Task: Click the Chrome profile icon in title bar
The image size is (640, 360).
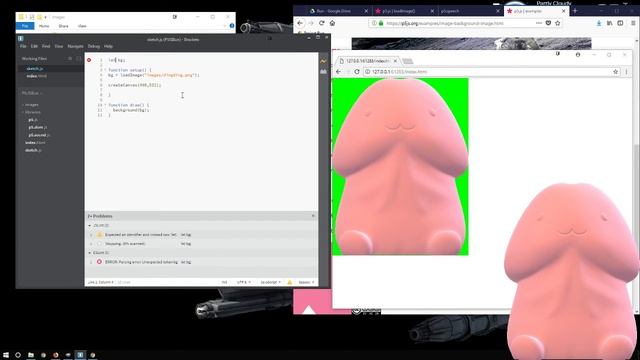Action: coord(578,54)
